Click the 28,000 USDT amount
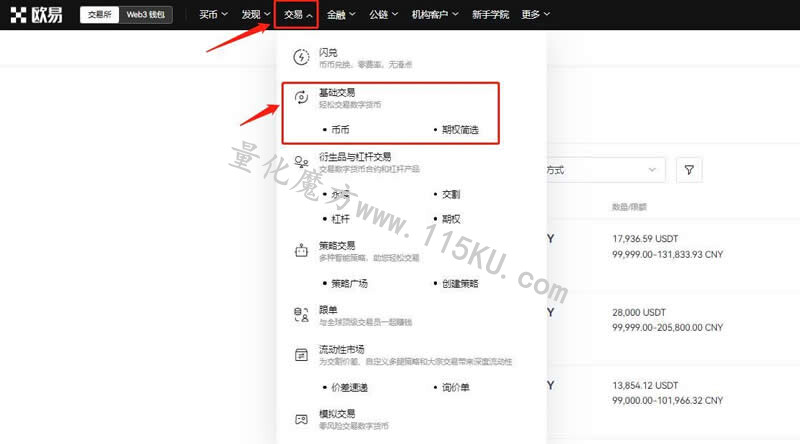Screen dimensions: 800x444 [x=639, y=312]
